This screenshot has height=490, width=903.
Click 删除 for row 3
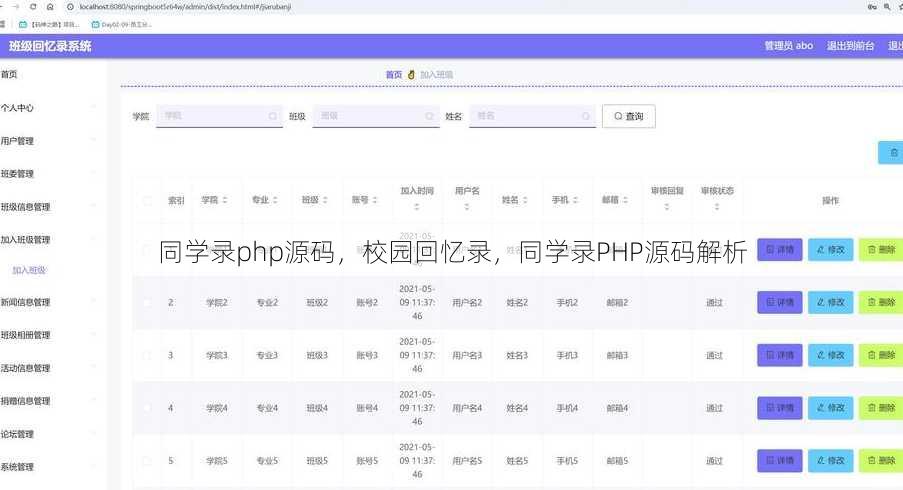(x=881, y=355)
